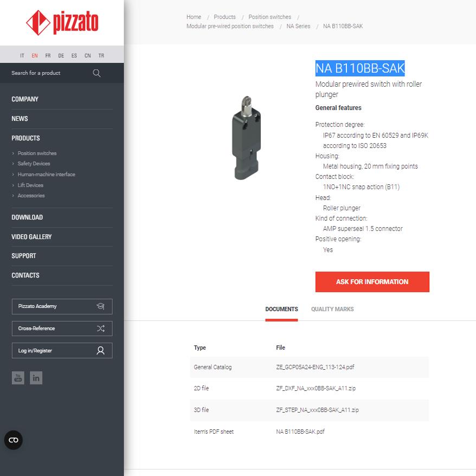Image resolution: width=476 pixels, height=476 pixels.
Task: Click the cookie settings round icon
Action: [x=14, y=440]
